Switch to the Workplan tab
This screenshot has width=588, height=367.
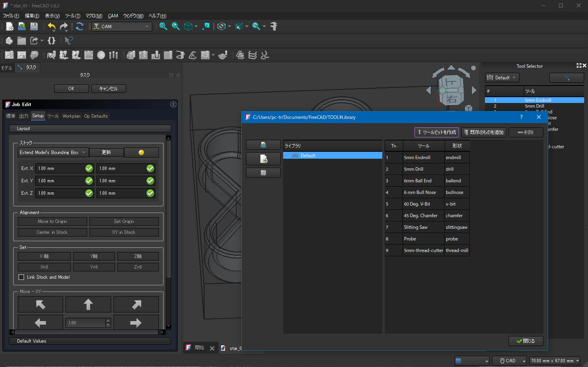tap(71, 116)
